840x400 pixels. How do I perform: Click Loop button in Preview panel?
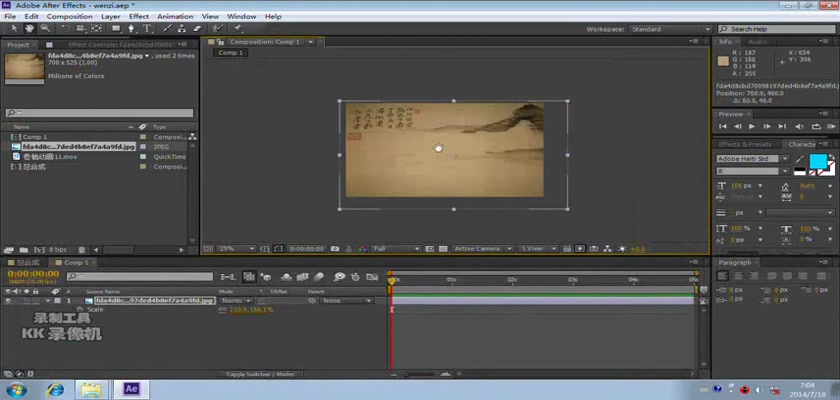coord(816,126)
